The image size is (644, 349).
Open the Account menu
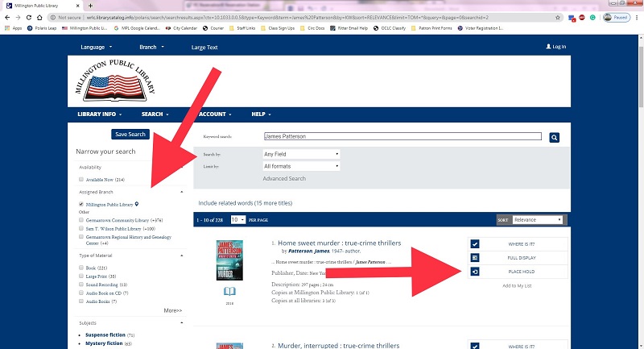pyautogui.click(x=215, y=114)
